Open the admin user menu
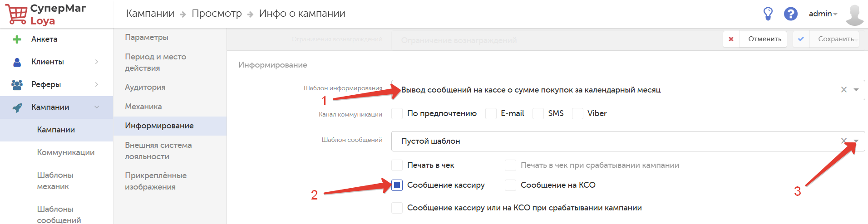 [x=823, y=14]
